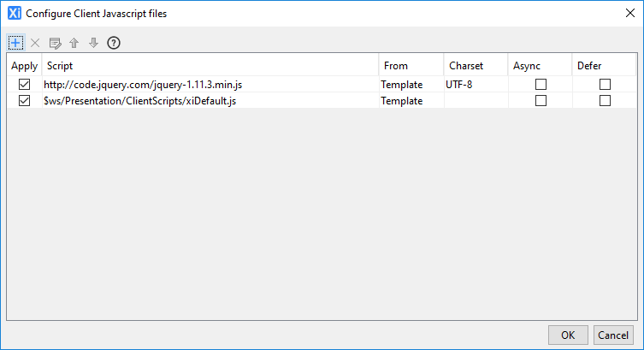This screenshot has width=644, height=350.
Task: Click the From column header
Action: pos(411,65)
